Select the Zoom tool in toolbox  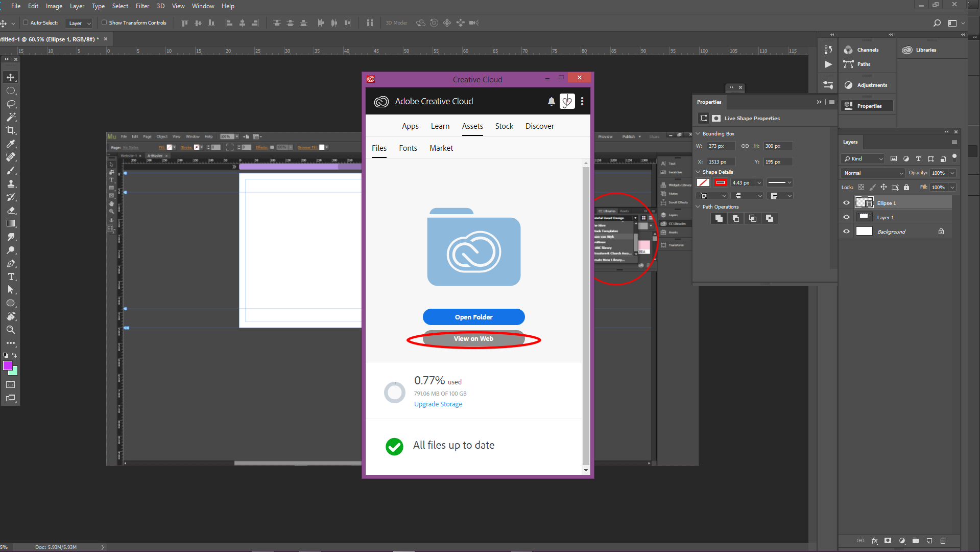pyautogui.click(x=10, y=330)
